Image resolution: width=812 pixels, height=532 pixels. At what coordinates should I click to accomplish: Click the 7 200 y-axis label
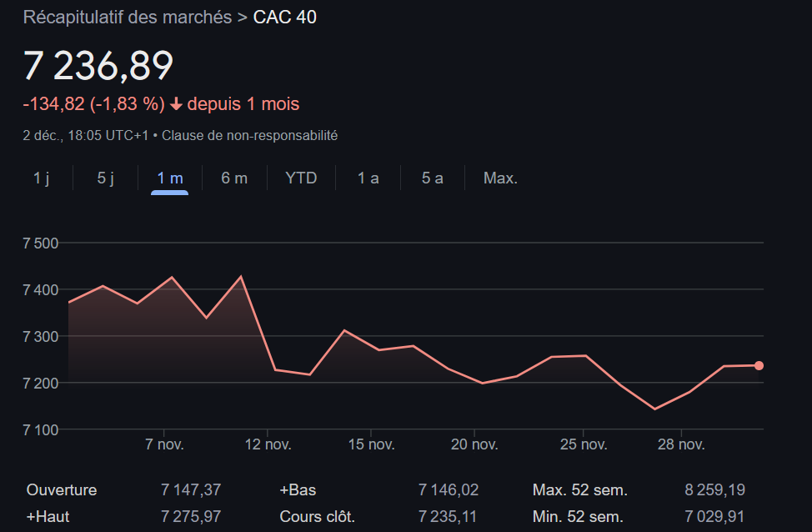(40, 384)
